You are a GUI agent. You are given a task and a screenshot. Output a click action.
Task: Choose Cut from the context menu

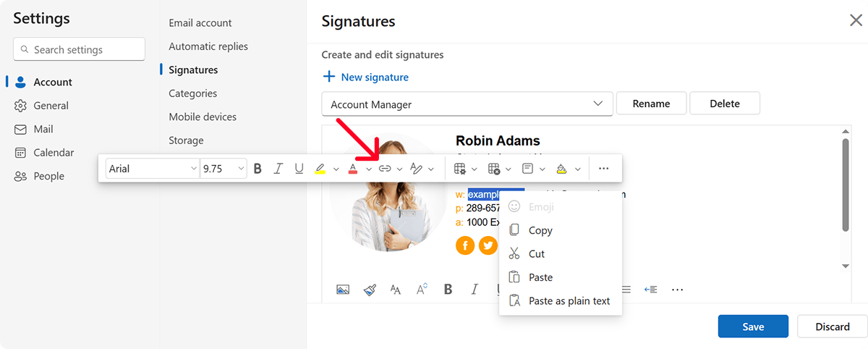point(561,254)
